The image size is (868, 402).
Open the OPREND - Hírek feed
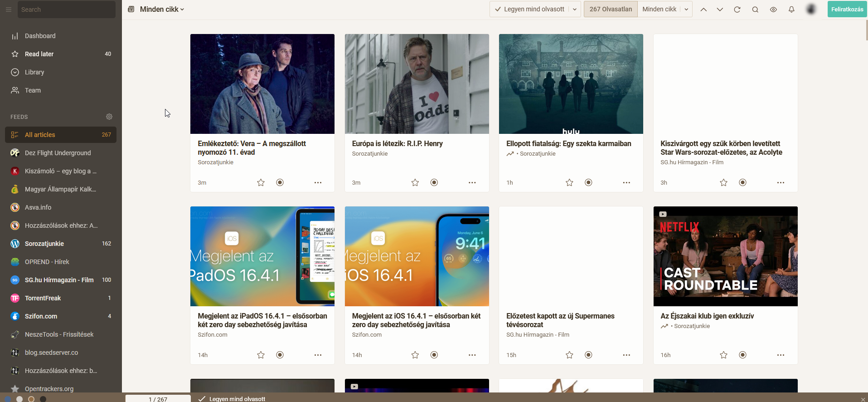point(61,262)
